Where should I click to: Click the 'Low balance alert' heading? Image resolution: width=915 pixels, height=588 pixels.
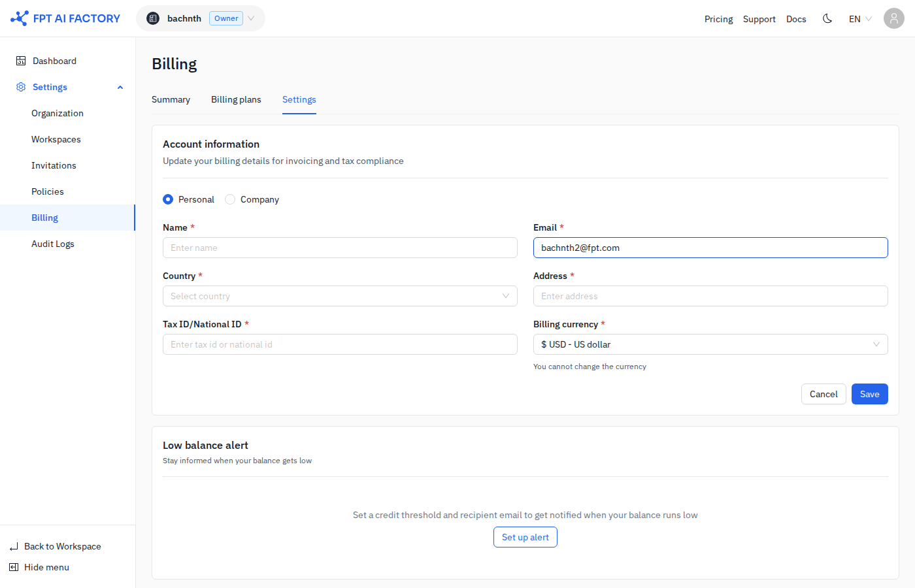click(x=205, y=445)
